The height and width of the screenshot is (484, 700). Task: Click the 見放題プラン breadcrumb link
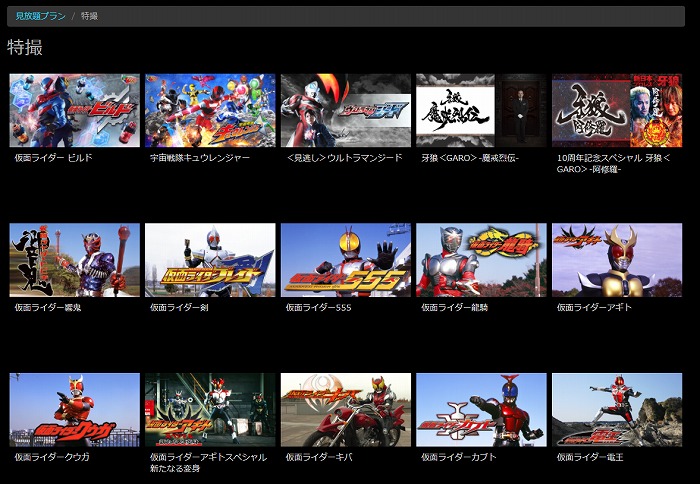[40, 16]
